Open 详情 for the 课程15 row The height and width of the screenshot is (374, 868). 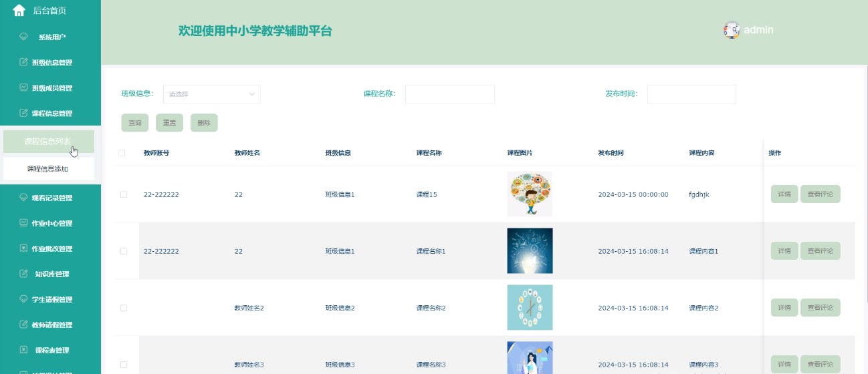pyautogui.click(x=784, y=194)
